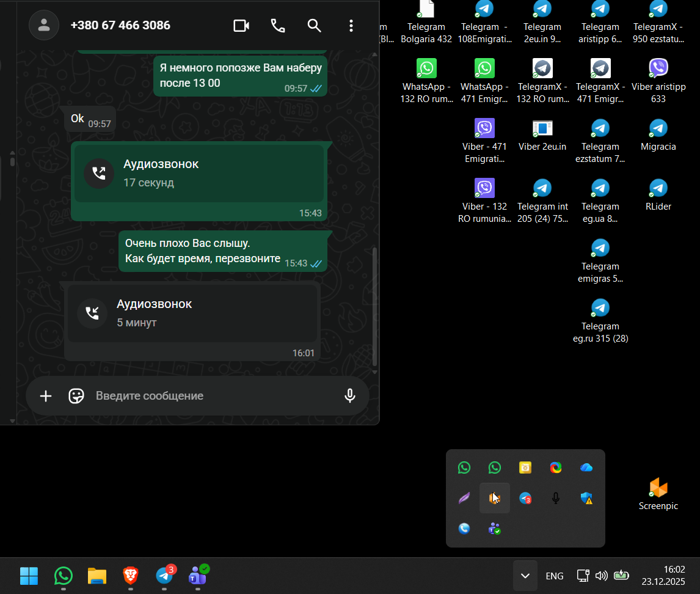Click Teams icon in tray overflow
Viewport: 700px width, 594px height.
tap(495, 529)
